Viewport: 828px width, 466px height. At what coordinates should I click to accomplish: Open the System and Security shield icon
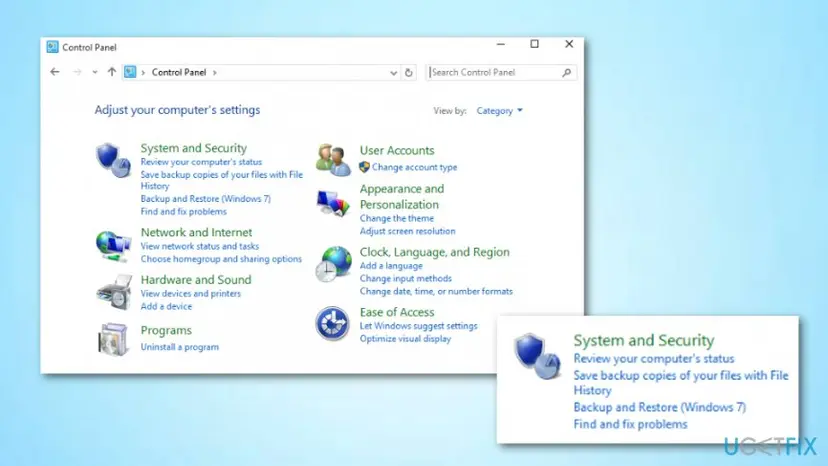(114, 160)
